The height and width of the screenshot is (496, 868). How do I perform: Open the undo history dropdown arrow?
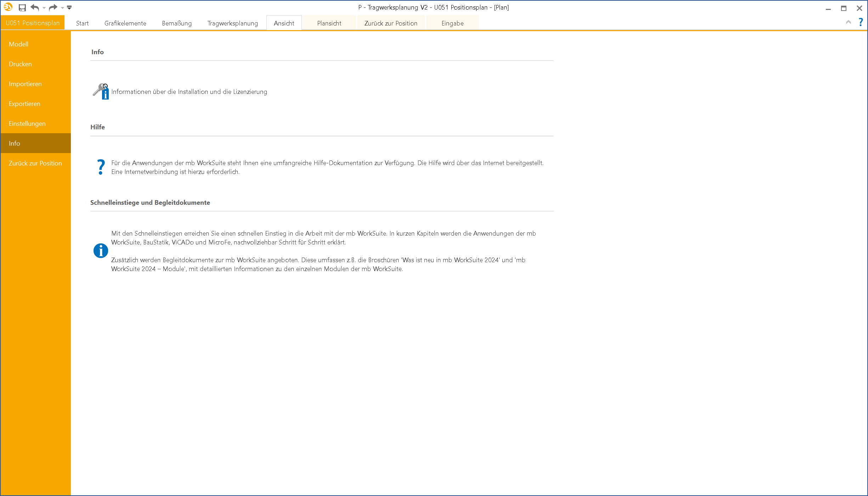pyautogui.click(x=44, y=8)
